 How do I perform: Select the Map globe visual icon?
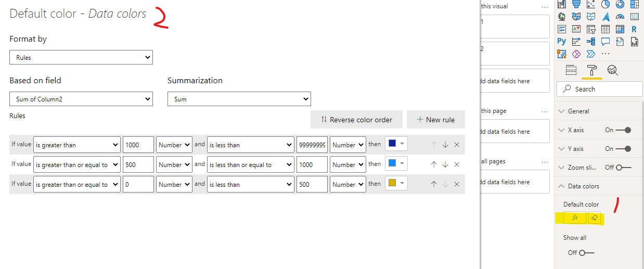[562, 16]
